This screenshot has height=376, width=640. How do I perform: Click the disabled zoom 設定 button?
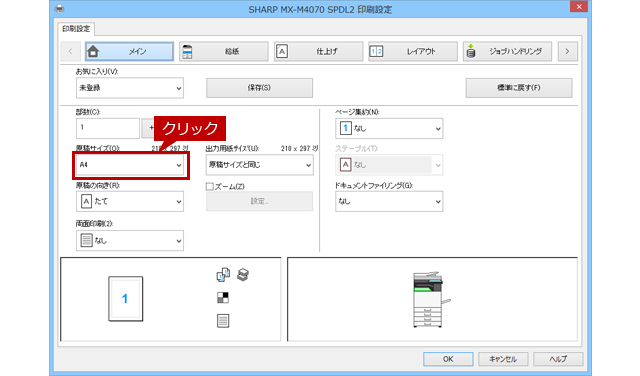pos(260,201)
